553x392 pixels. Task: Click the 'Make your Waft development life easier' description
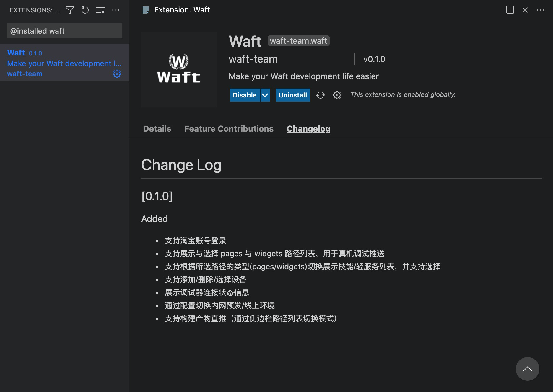point(304,76)
